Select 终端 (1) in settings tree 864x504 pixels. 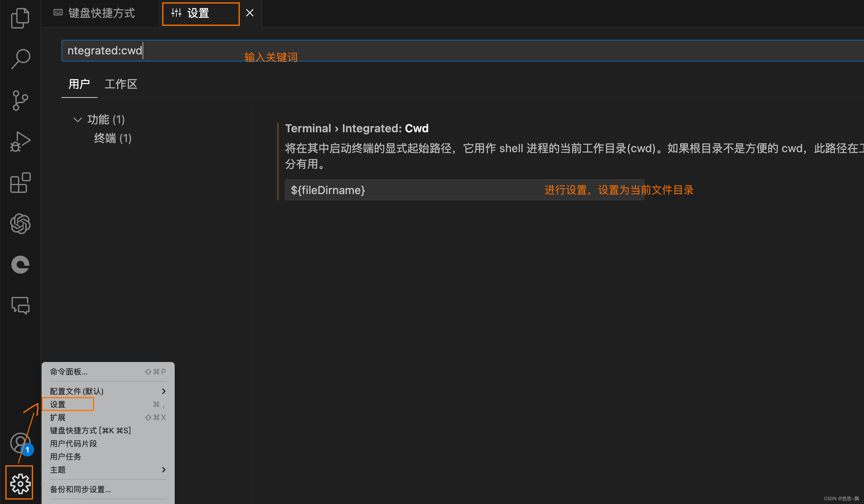(x=113, y=138)
